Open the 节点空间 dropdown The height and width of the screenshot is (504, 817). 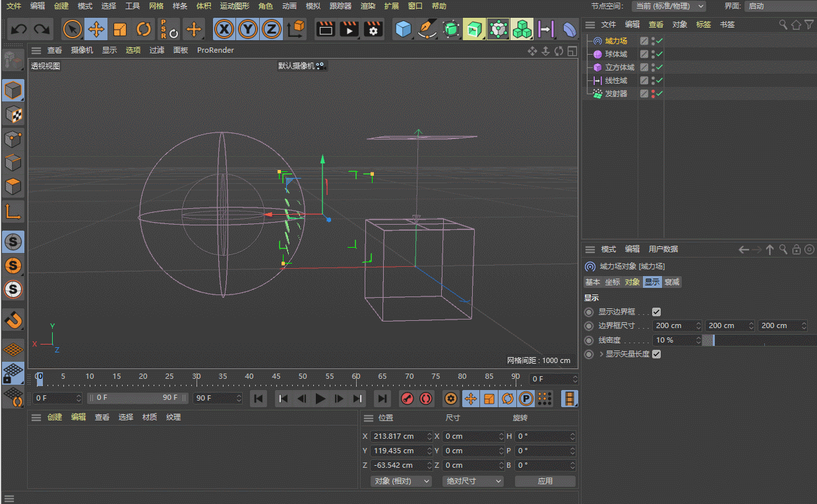point(669,6)
